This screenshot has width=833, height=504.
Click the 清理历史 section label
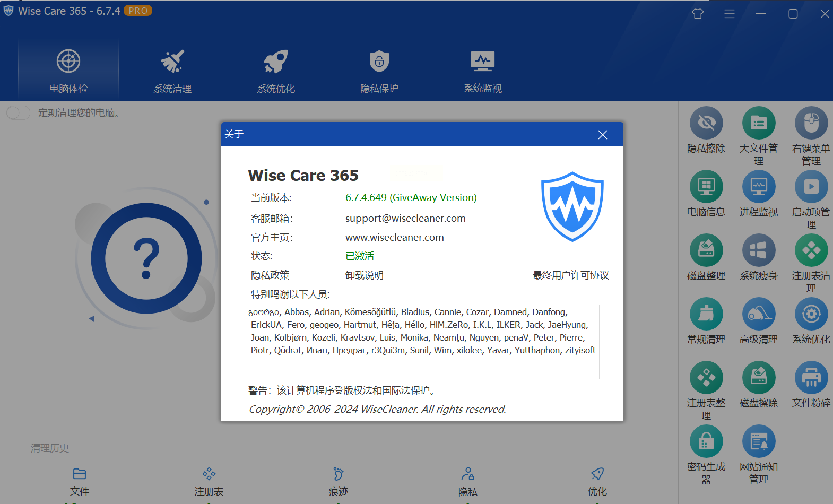click(50, 448)
